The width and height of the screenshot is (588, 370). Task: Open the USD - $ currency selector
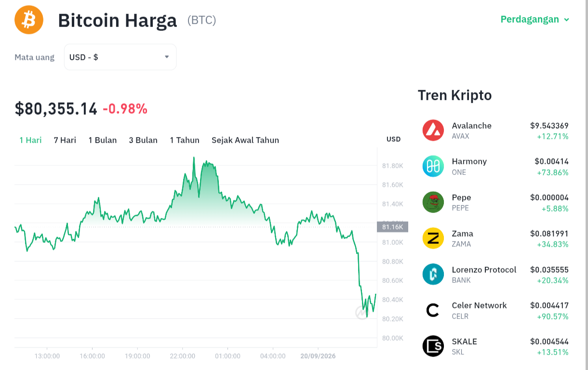pos(120,57)
